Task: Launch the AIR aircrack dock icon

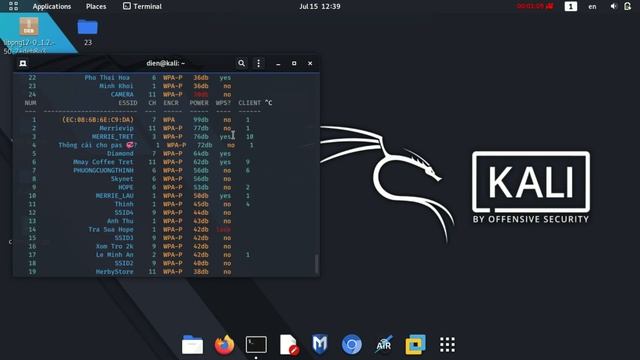Action: tap(384, 345)
